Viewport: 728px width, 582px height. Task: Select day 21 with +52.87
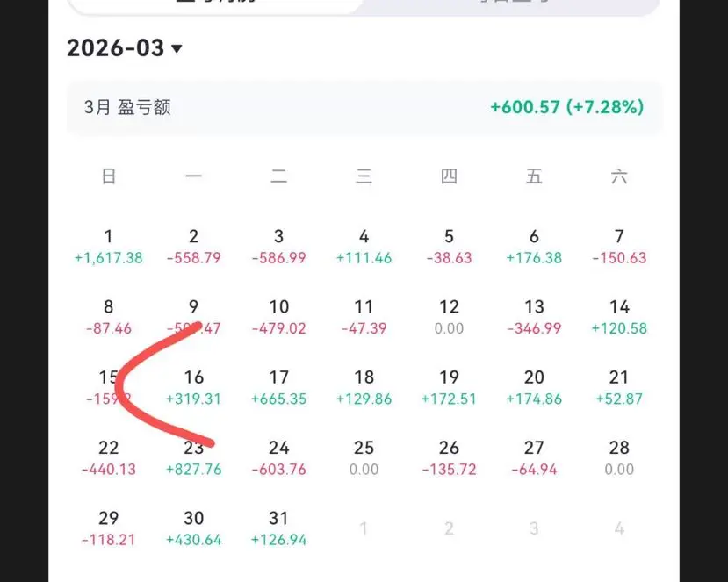coord(619,387)
